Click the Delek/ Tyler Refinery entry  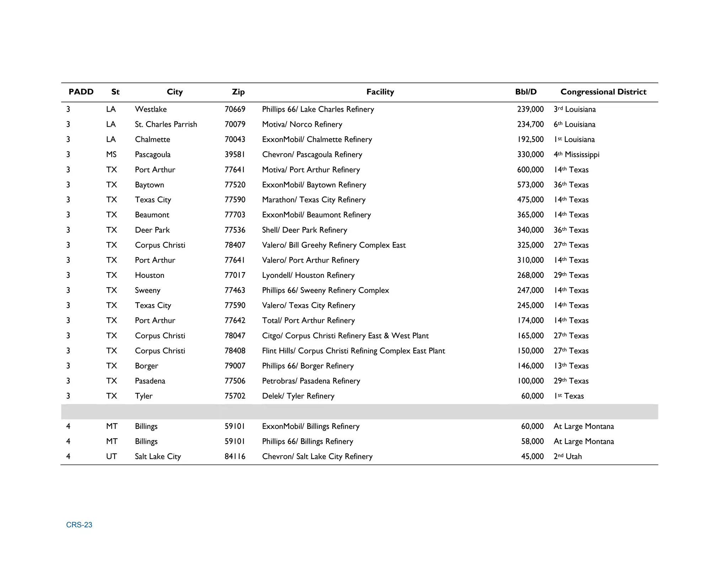coord(298,396)
